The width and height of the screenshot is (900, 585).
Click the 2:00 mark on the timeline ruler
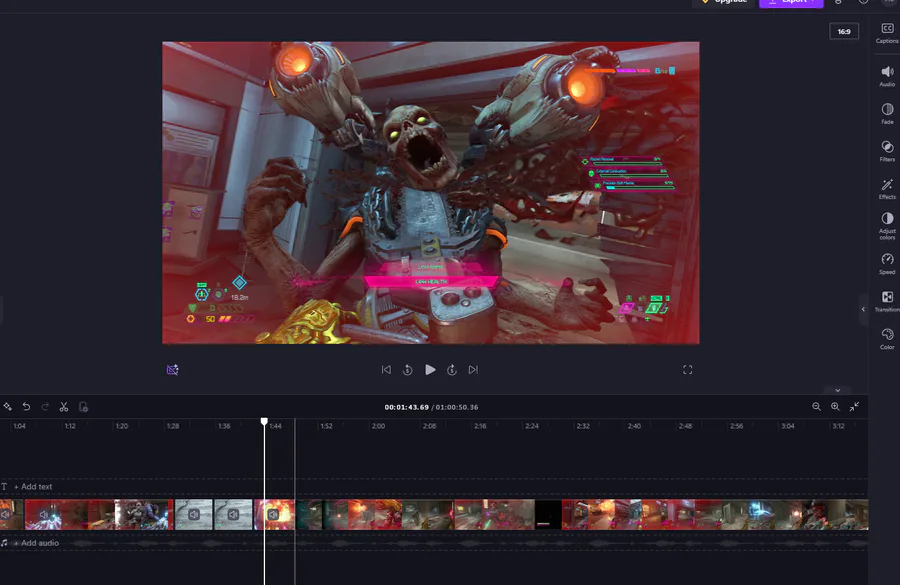378,426
